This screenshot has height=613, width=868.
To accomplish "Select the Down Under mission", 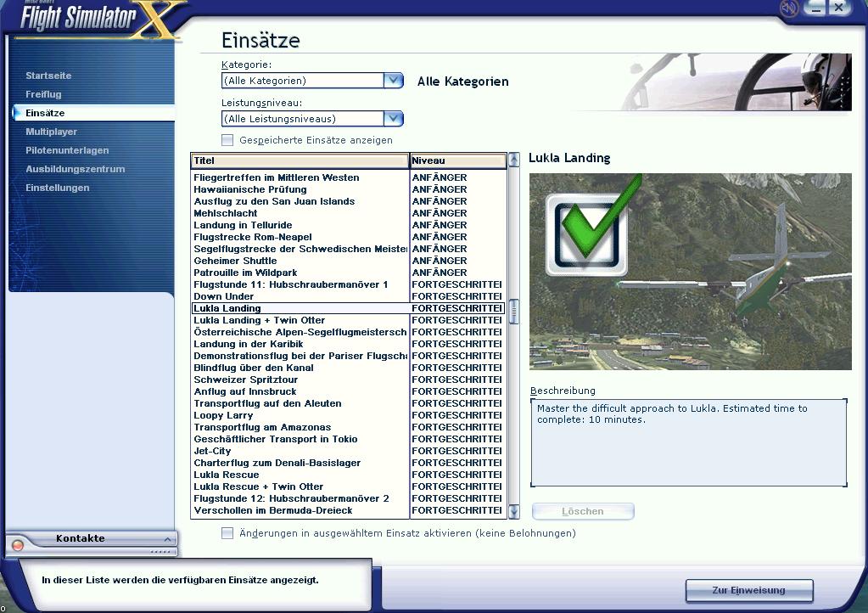I will [x=348, y=296].
